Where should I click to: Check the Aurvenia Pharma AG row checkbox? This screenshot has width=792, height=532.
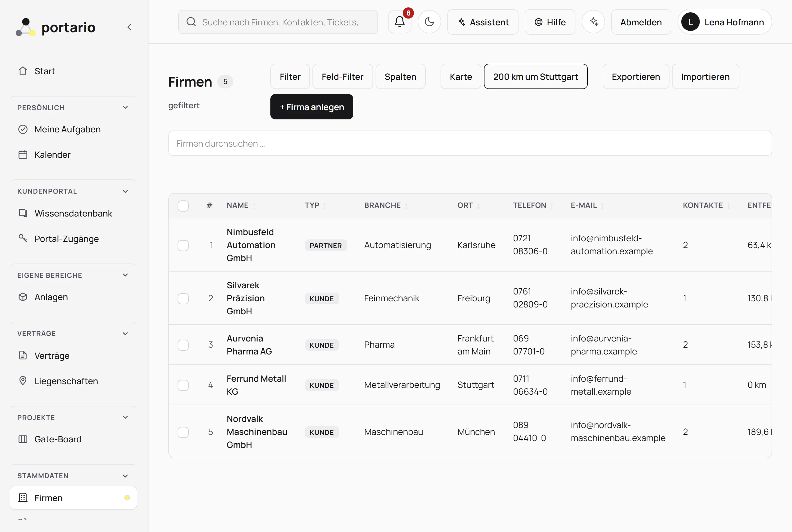point(183,345)
